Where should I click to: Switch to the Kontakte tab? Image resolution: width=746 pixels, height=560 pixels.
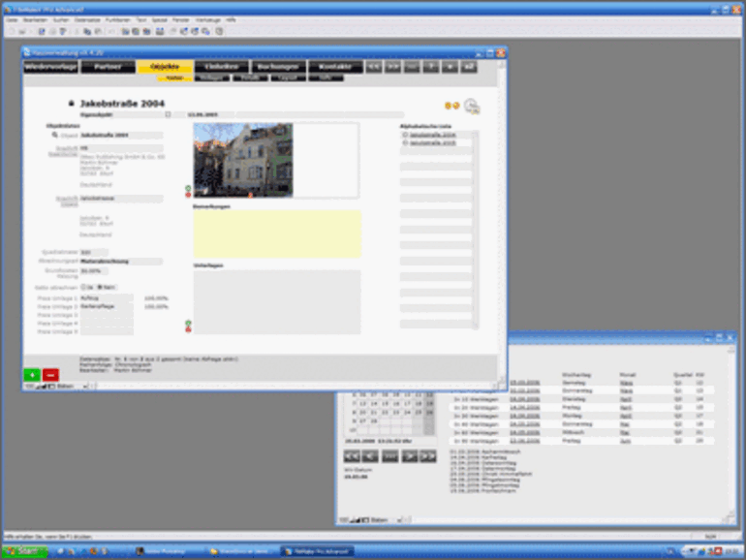[x=335, y=67]
